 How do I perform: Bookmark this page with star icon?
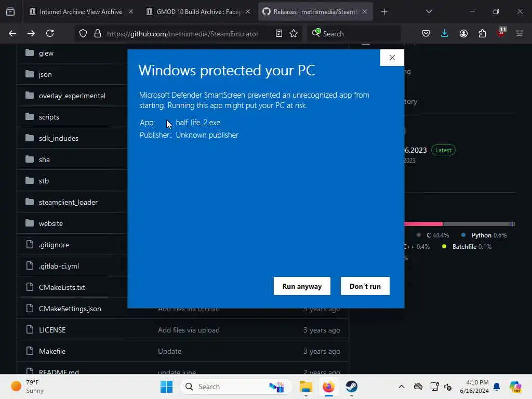[294, 33]
